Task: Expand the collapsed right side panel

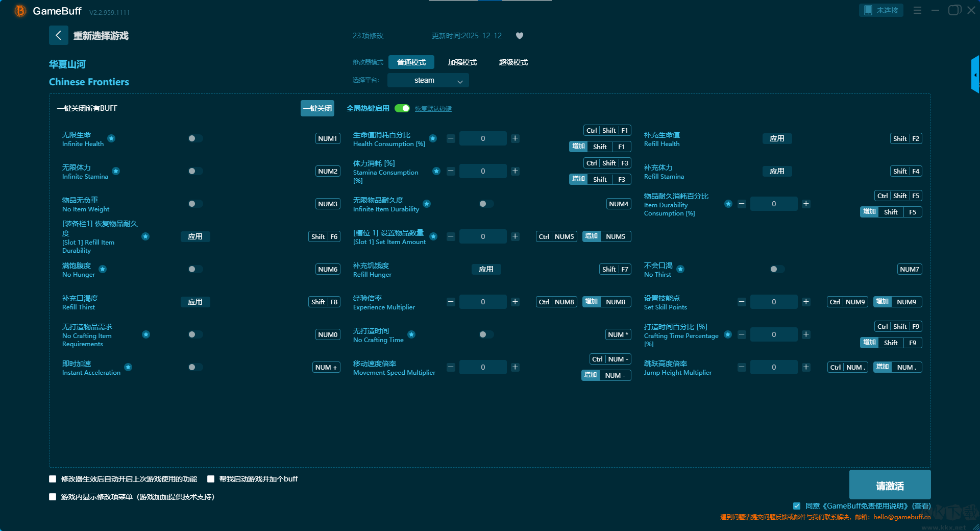Action: point(975,75)
